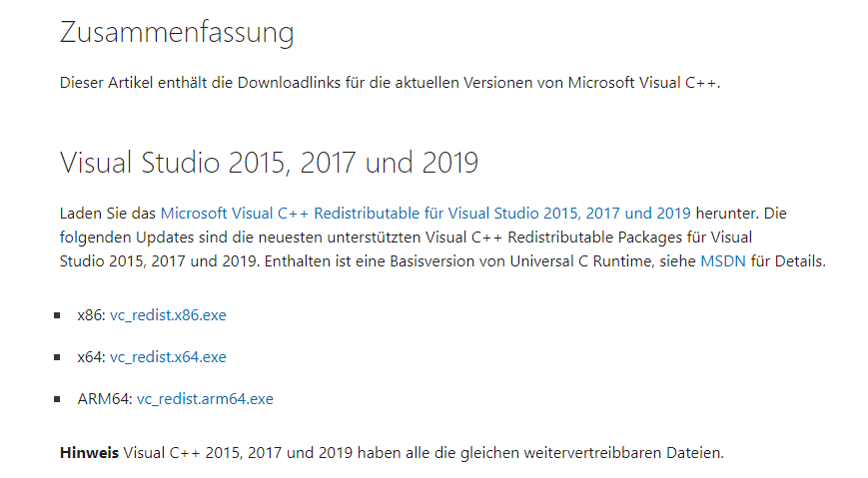Click the square bullet before x86
This screenshot has width=868, height=478.
pyautogui.click(x=57, y=315)
